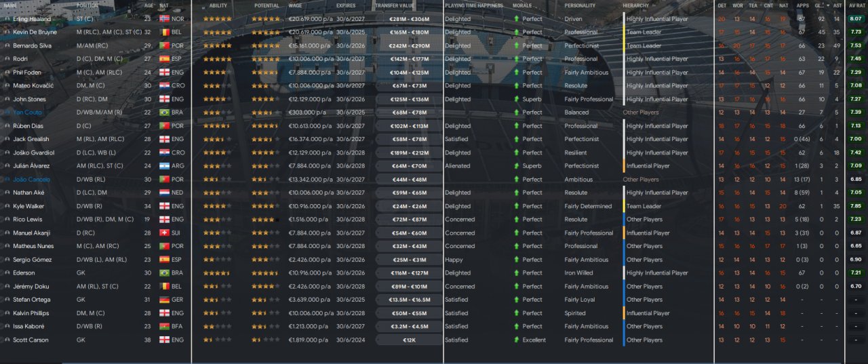Sort by the Hierarchy column header

point(635,5)
